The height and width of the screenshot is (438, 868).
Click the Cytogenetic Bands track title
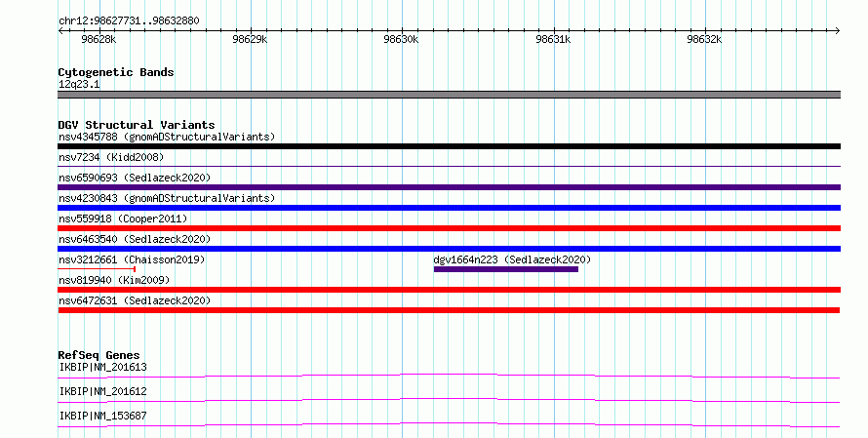click(116, 72)
